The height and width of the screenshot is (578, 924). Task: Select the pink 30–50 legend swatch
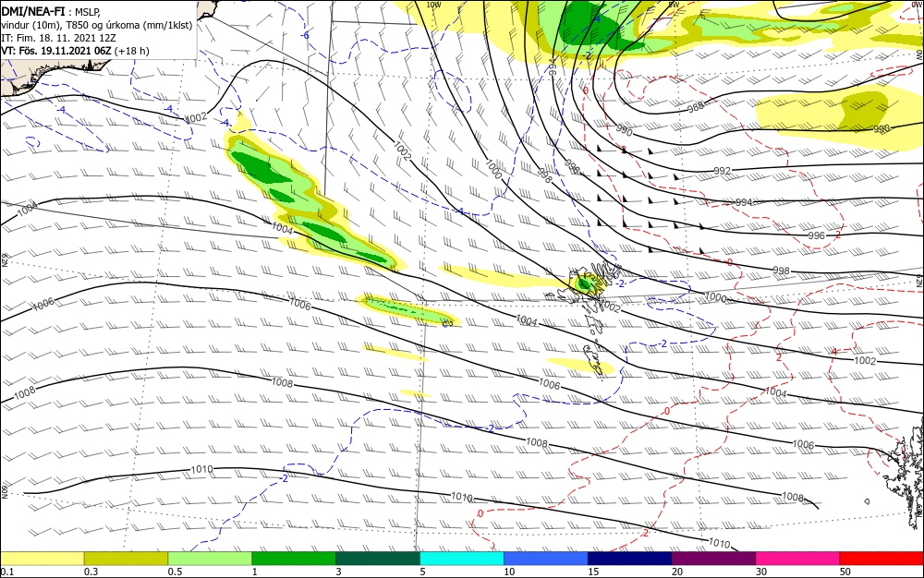coord(798,559)
